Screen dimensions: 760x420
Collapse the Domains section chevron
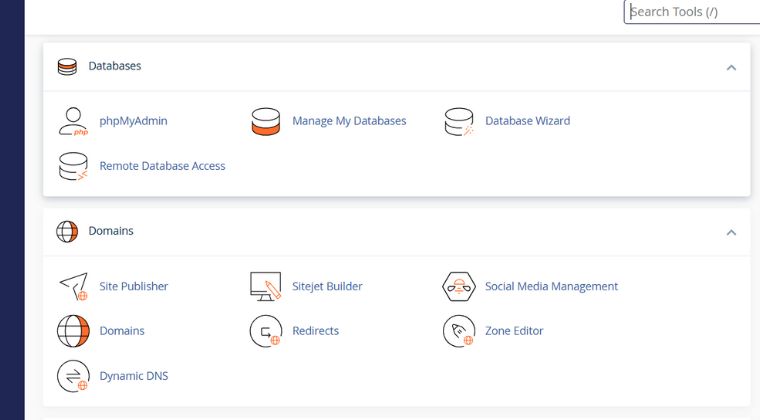[731, 232]
